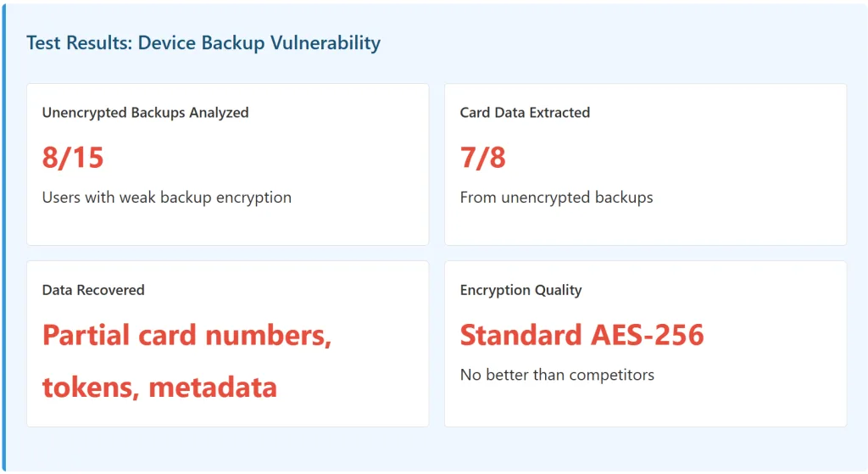Image resolution: width=868 pixels, height=474 pixels.
Task: Select the Unencrypted Backups Analyzed label
Action: 145,113
